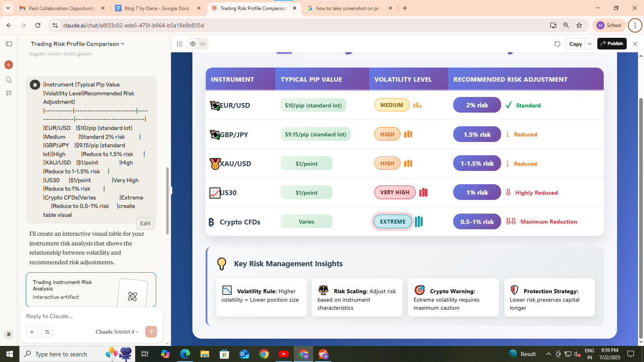
Task: Switch to the Paid Collaboration Opportunity tab
Action: (x=62, y=8)
